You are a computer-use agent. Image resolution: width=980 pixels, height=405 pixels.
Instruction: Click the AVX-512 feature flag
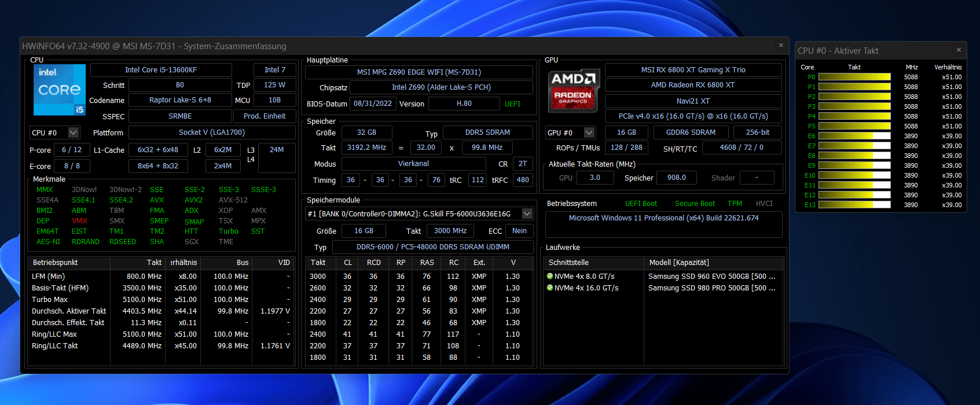click(233, 200)
